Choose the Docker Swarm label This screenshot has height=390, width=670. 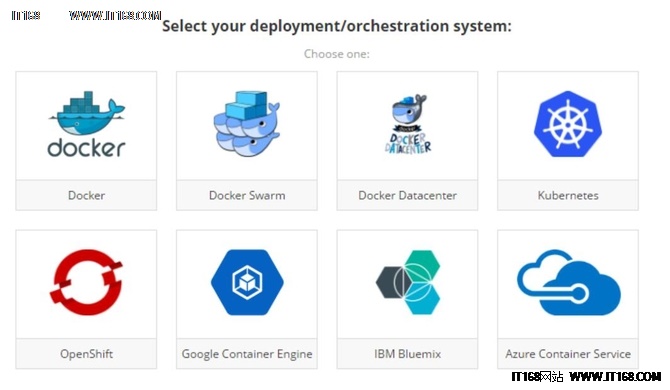pyautogui.click(x=247, y=195)
